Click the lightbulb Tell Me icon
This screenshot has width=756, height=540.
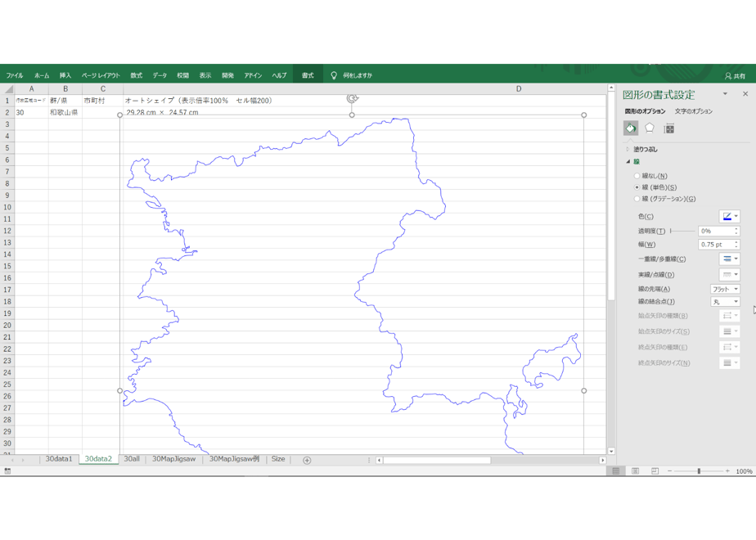click(x=334, y=75)
